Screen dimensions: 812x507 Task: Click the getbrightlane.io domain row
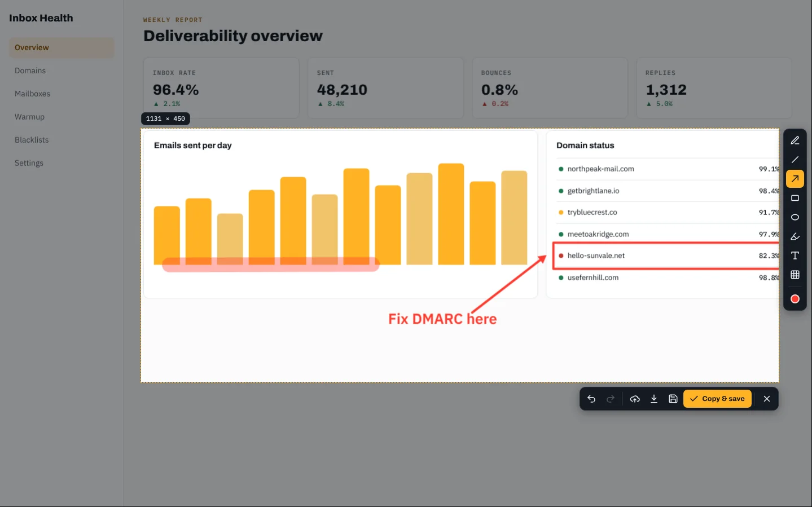point(668,191)
